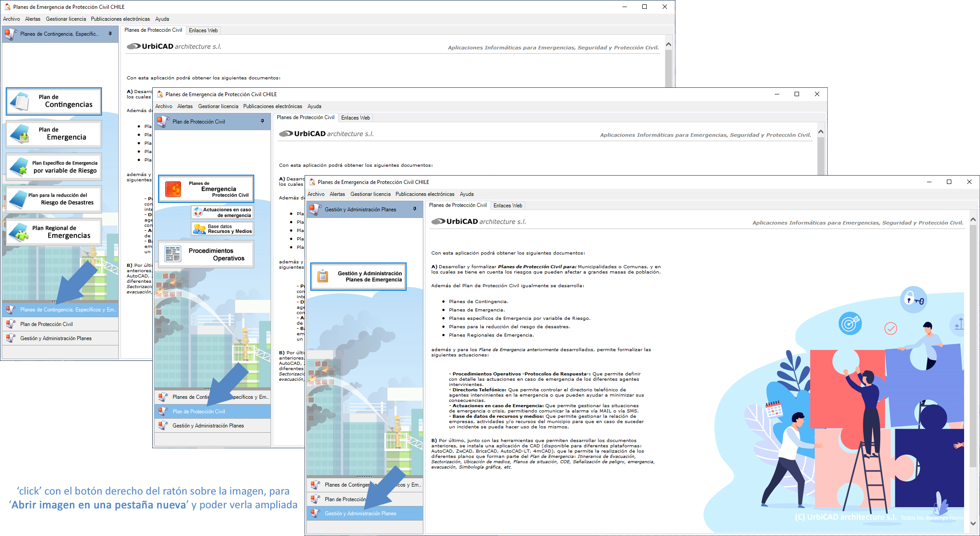Select Gestión y Administración Planes in back window
Screen dimensions: 980x536
point(60,338)
